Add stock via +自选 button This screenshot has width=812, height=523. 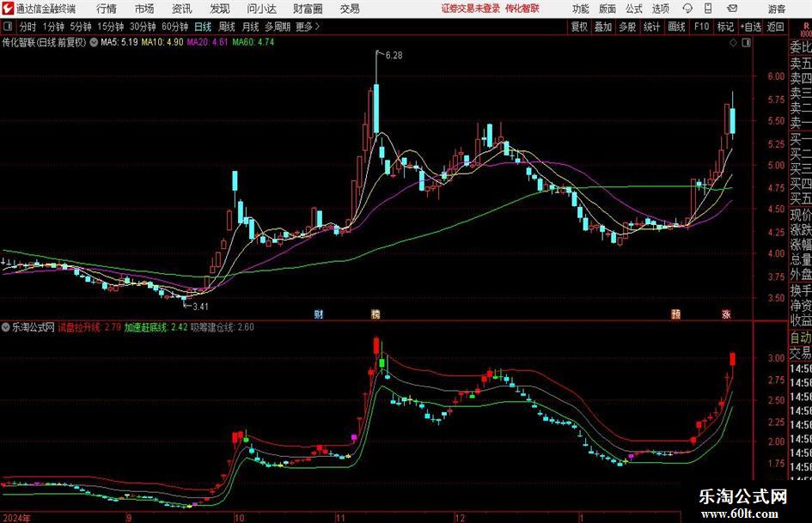751,27
